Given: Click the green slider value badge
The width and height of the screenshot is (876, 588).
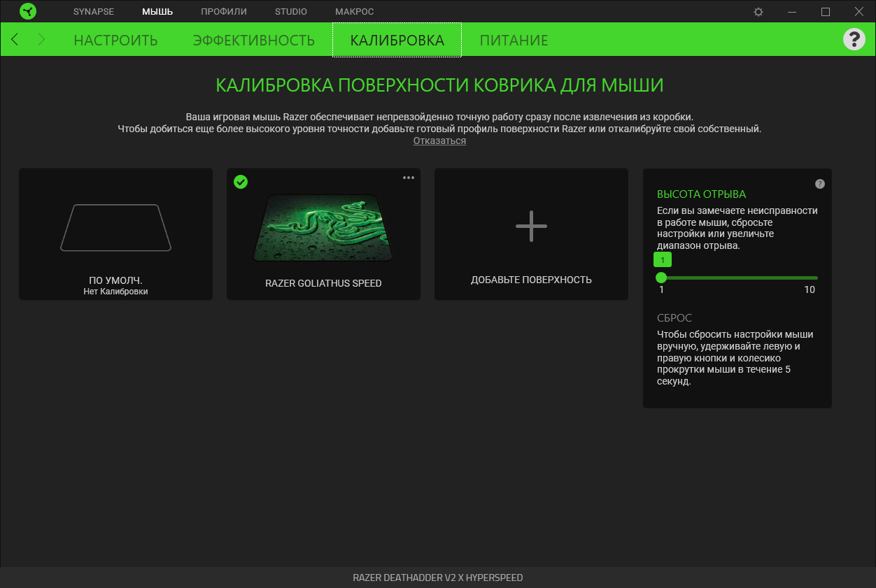Looking at the screenshot, I should [663, 260].
